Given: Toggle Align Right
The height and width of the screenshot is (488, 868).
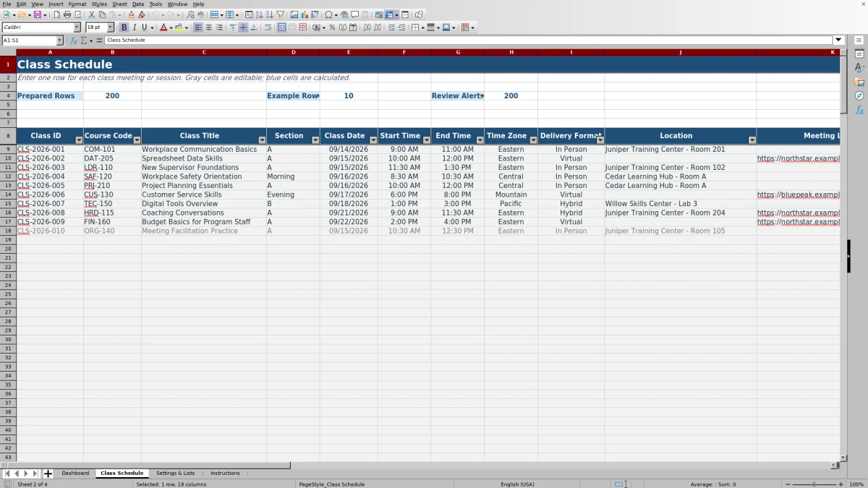Looking at the screenshot, I should pos(219,27).
